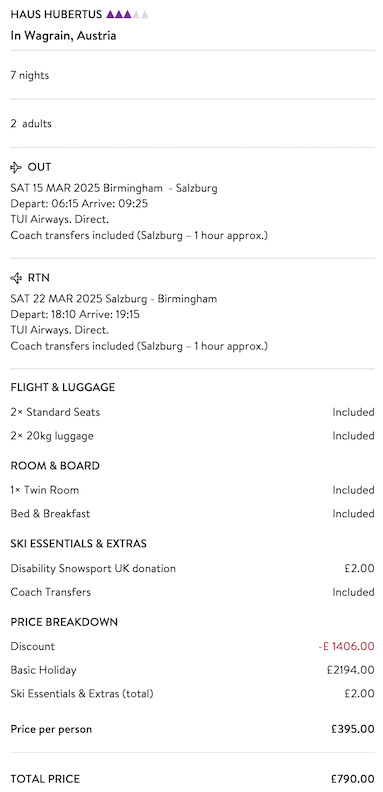Click the In Wagrain, Austria location text
This screenshot has height=792, width=383.
click(x=63, y=36)
